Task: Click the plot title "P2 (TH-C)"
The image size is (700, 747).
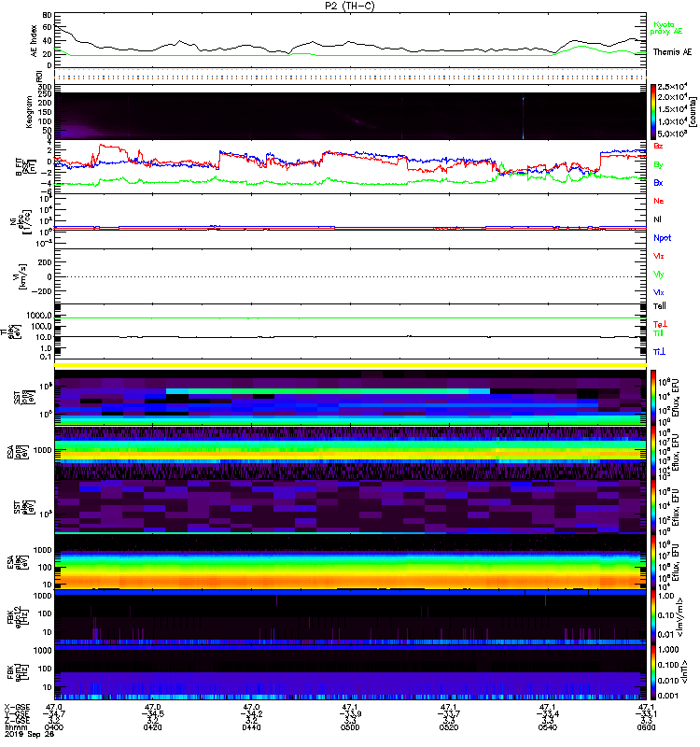Action: click(x=350, y=6)
